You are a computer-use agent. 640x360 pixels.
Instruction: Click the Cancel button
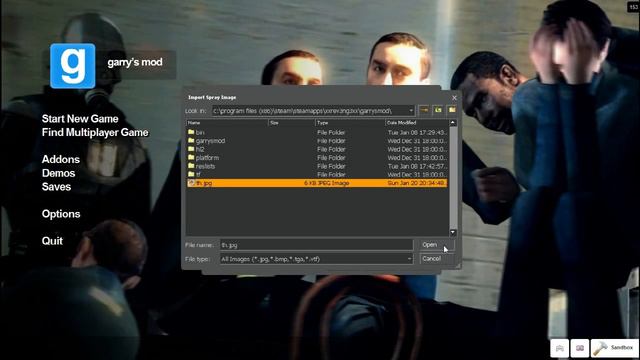[436, 259]
